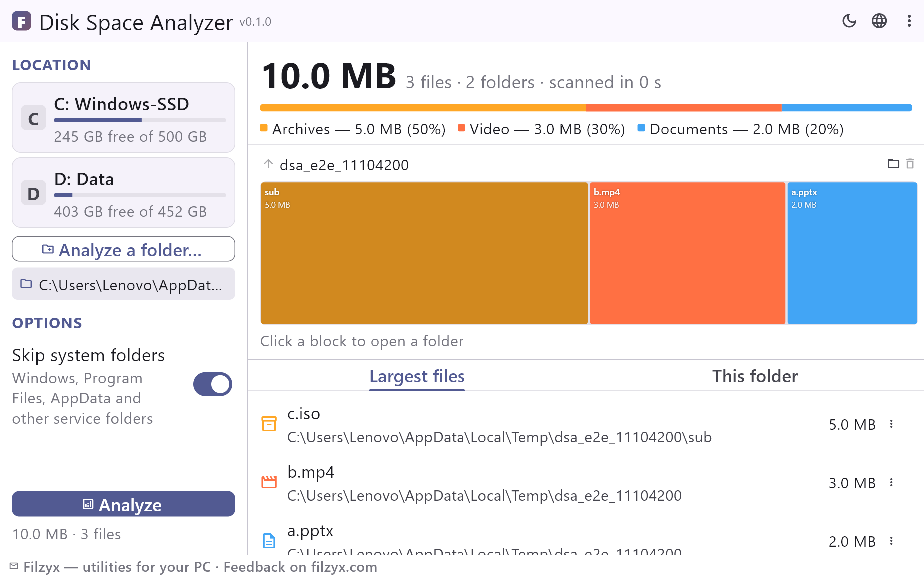Viewport: 924px width, 577px height.
Task: Click the Archives — 5.0 MB (50%) legend
Action: pyautogui.click(x=353, y=129)
